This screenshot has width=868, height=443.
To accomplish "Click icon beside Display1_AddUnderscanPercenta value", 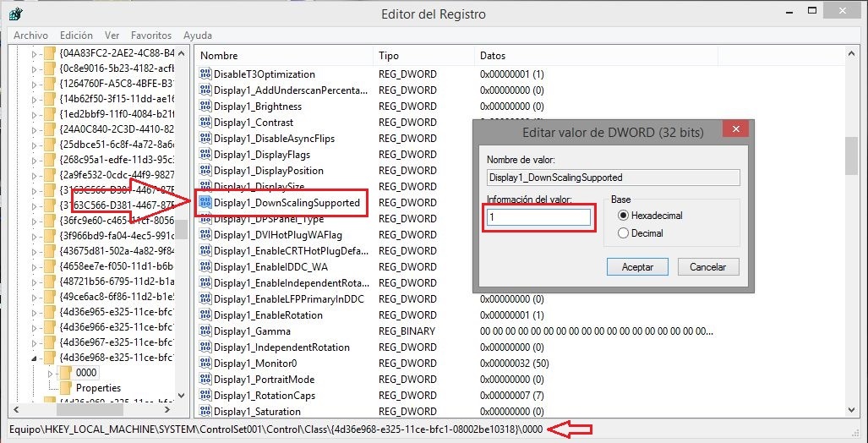I will click(x=205, y=90).
